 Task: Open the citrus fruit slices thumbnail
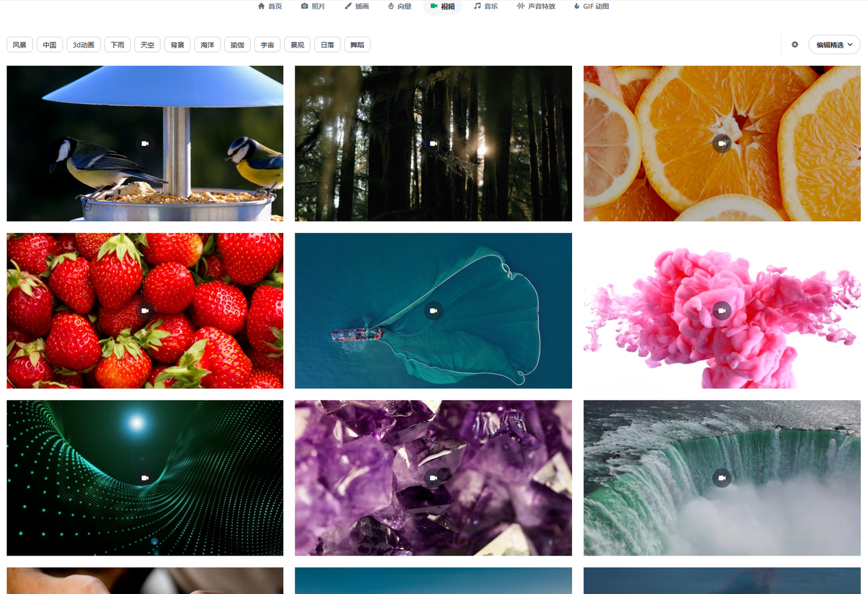[x=722, y=143]
